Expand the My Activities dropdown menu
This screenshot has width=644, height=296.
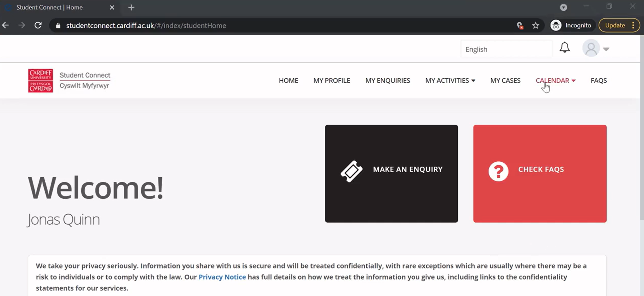450,81
